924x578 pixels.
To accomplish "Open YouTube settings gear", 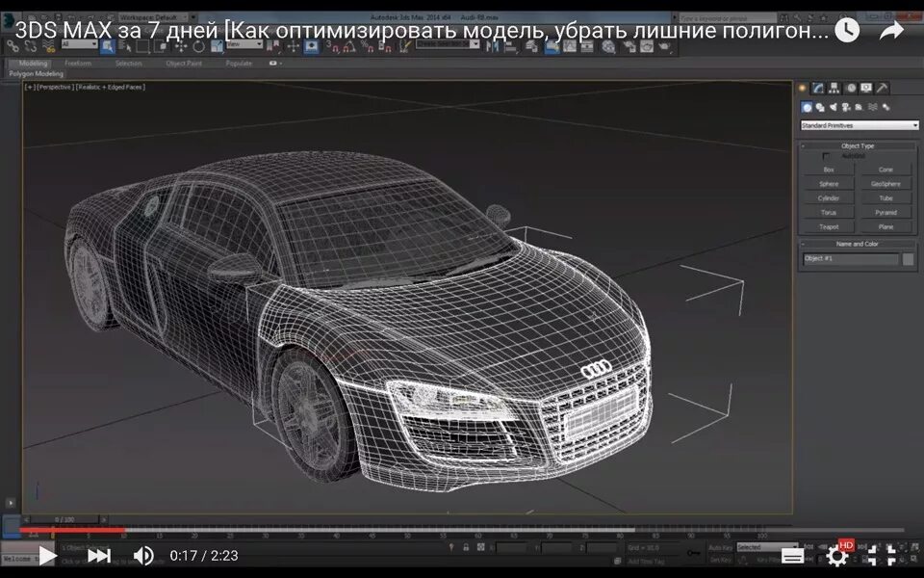I will click(836, 556).
